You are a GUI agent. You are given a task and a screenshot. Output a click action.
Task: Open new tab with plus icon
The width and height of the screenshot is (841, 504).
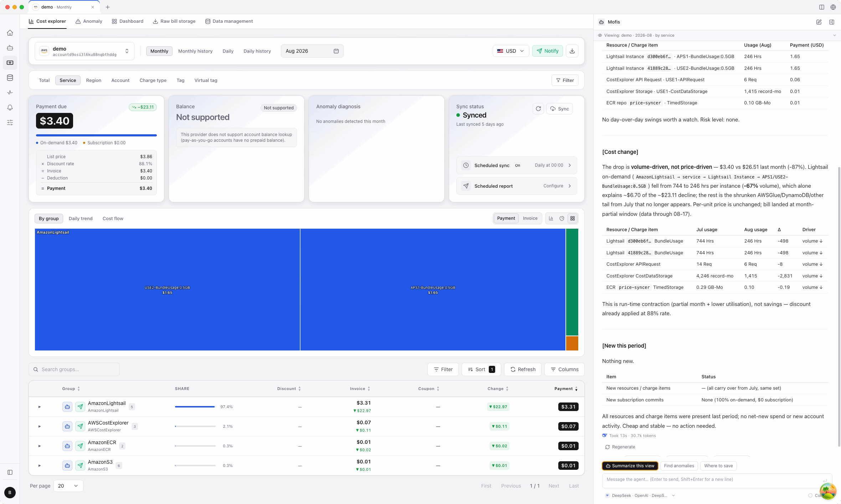[108, 7]
